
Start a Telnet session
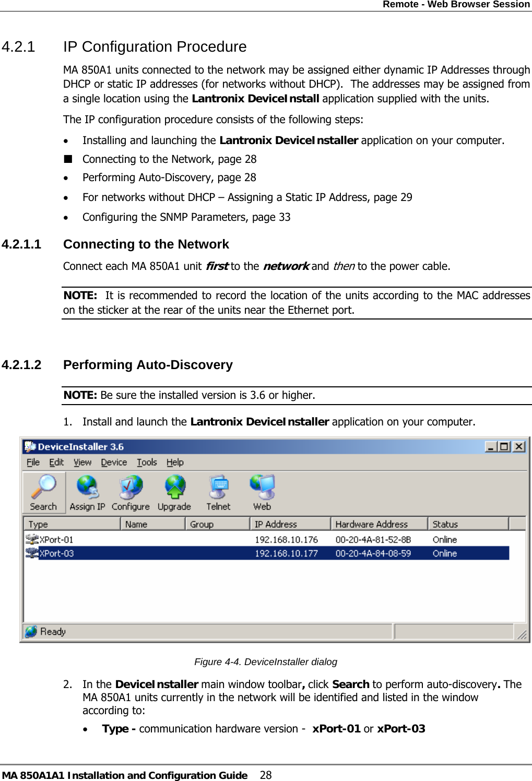tap(218, 492)
